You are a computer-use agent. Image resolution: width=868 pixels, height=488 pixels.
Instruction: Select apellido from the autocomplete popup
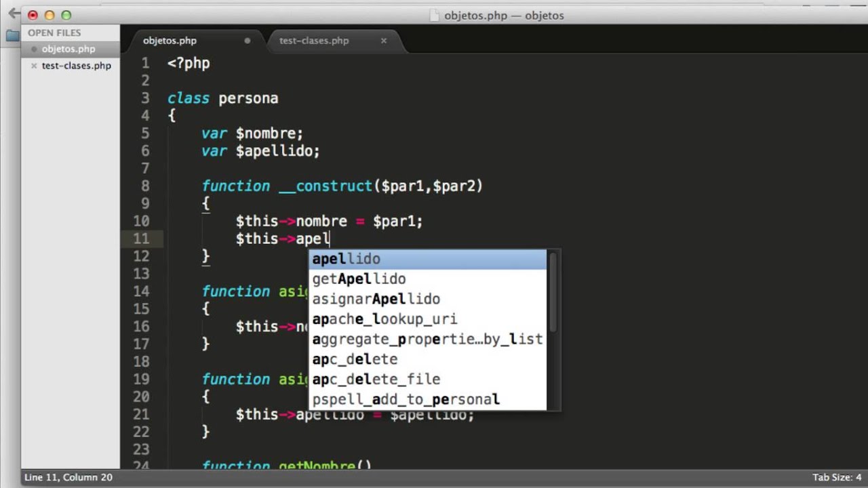346,258
